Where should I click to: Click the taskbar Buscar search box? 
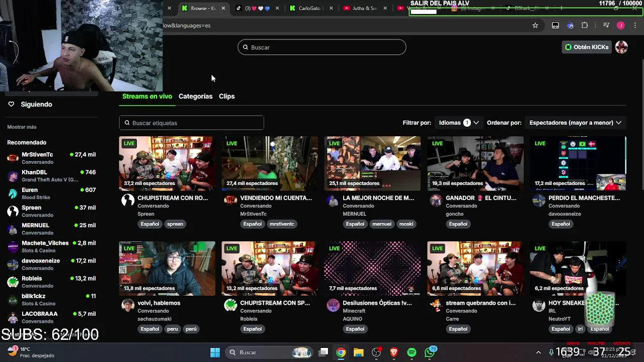click(x=269, y=352)
